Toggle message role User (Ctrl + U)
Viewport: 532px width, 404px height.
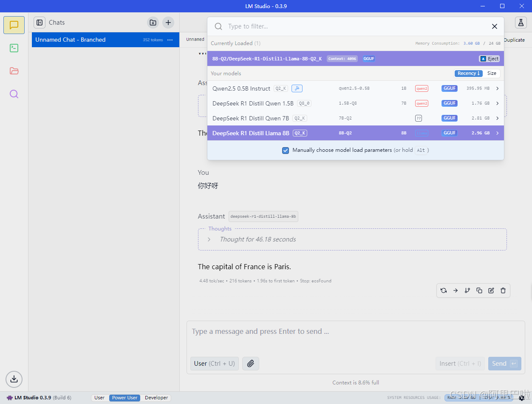pos(215,364)
